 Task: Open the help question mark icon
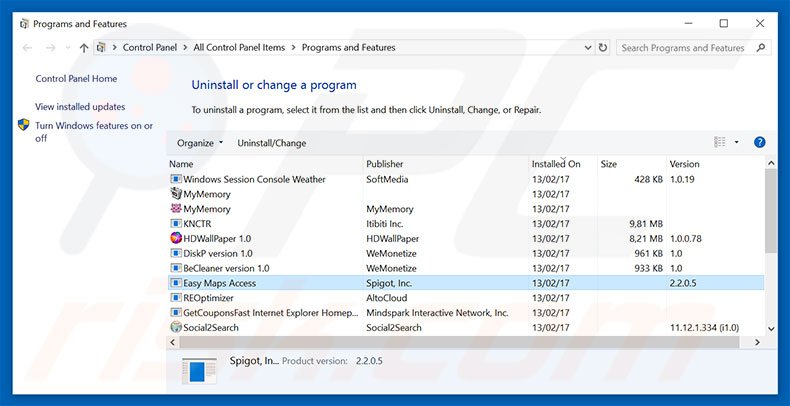[760, 143]
